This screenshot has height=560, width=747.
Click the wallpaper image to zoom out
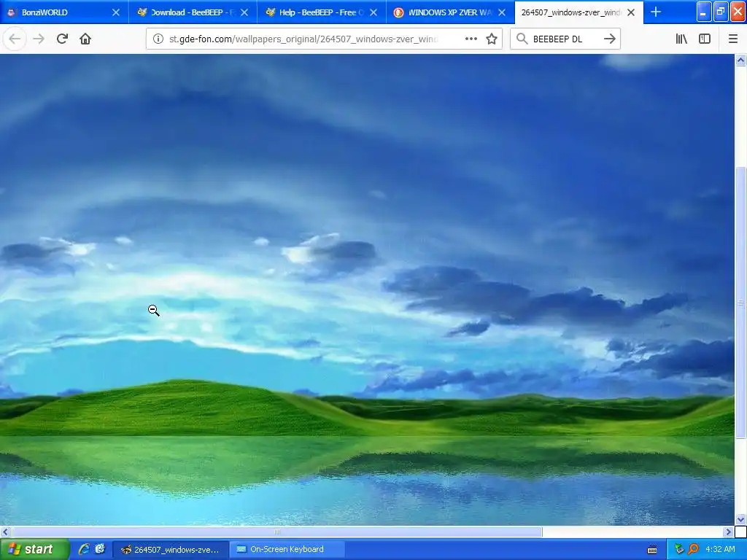[367, 289]
